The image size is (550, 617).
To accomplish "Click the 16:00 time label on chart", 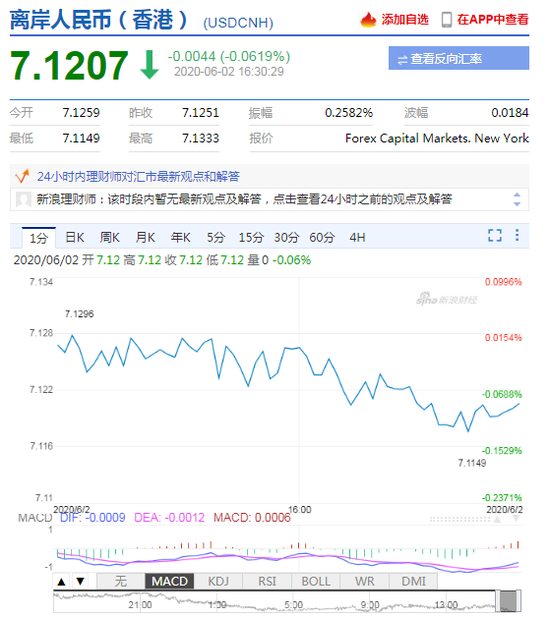I will pos(300,510).
